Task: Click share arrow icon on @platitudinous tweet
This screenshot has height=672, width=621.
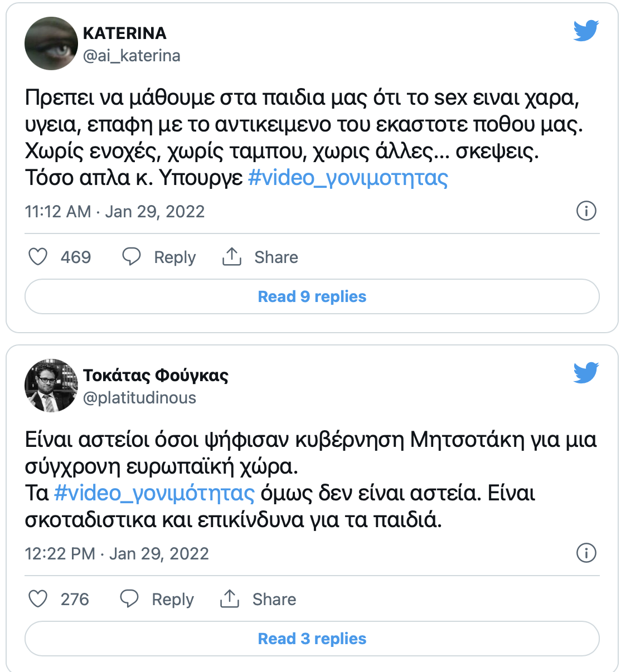Action: coord(230,599)
